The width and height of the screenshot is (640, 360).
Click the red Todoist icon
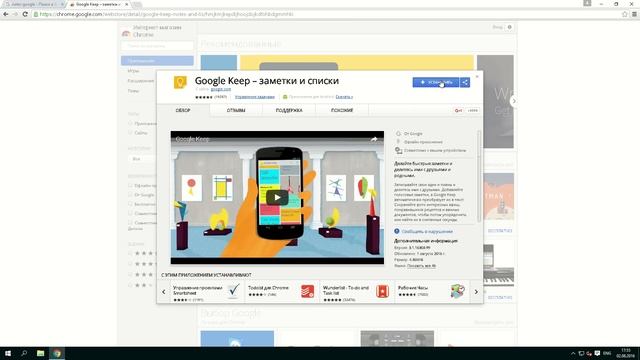coord(307,291)
